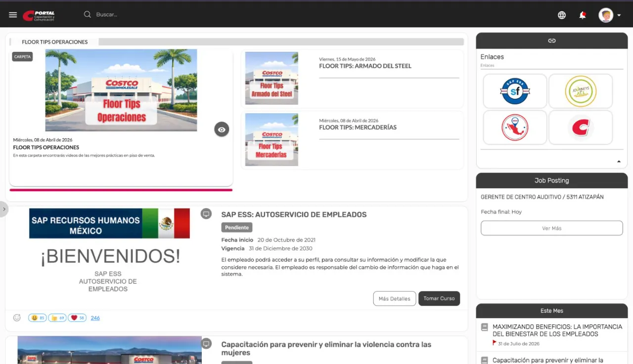Click the Tomar Curso button
The height and width of the screenshot is (364, 633).
[439, 298]
